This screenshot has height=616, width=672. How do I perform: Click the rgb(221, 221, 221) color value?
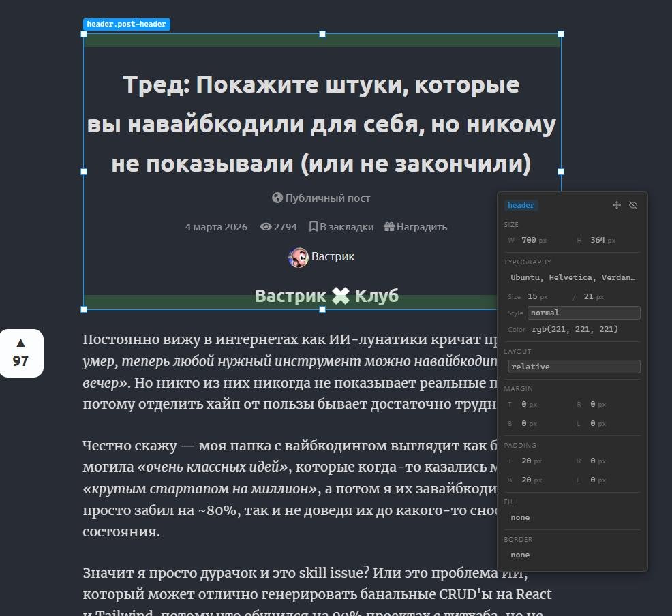click(x=565, y=329)
